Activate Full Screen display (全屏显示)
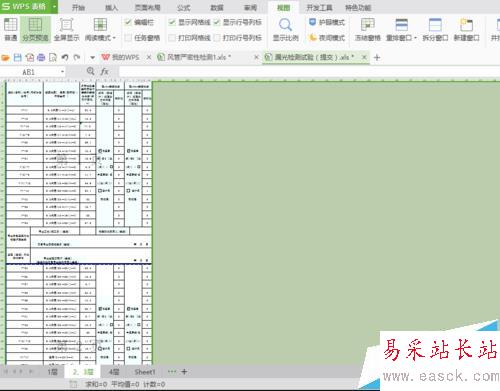This screenshot has height=391, width=500. click(66, 29)
